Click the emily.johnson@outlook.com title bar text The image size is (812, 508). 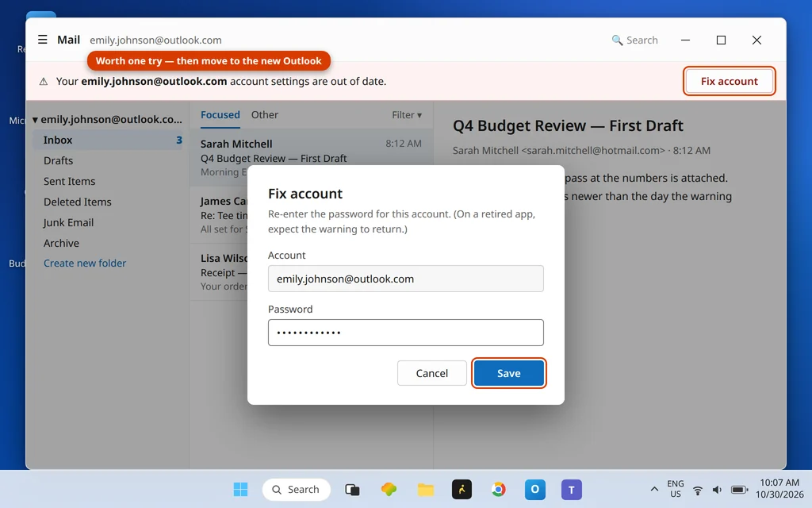[x=155, y=40]
